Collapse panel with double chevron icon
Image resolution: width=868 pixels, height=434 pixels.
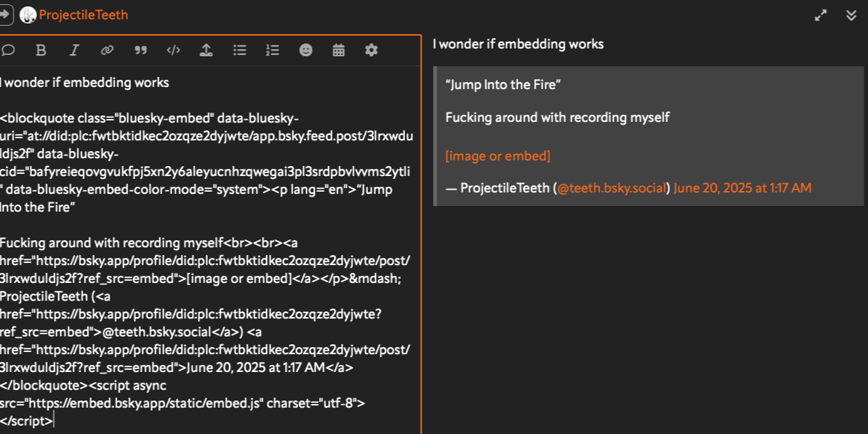tap(851, 15)
